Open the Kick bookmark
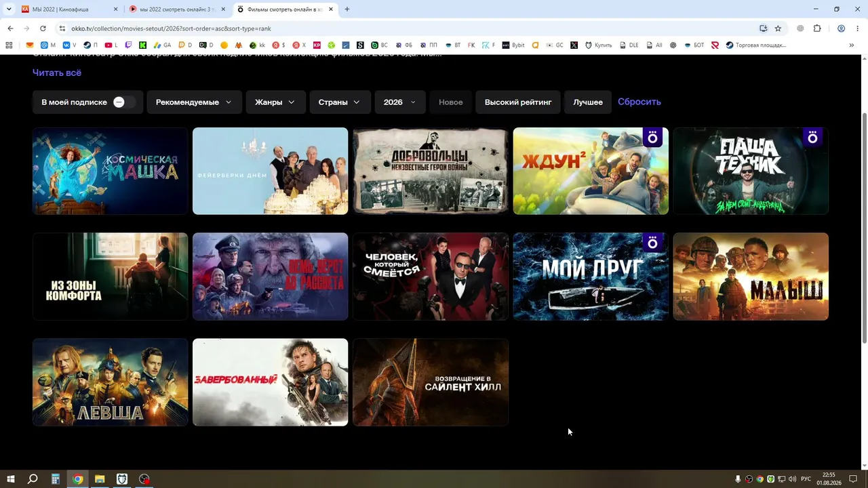868x488 pixels. click(x=143, y=45)
